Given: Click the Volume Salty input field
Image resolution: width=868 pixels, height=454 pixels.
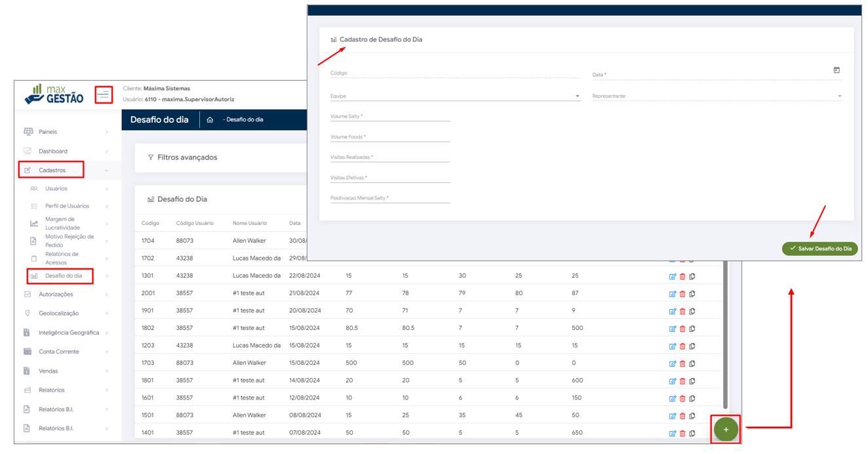Looking at the screenshot, I should pos(389,117).
